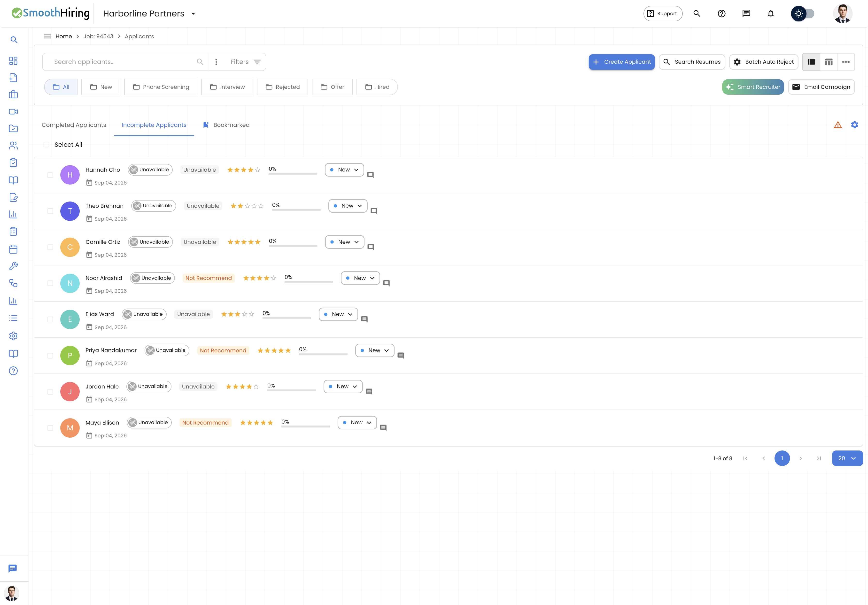Open the New status dropdown for Theo Brennan
The height and width of the screenshot is (605, 868).
pos(348,206)
